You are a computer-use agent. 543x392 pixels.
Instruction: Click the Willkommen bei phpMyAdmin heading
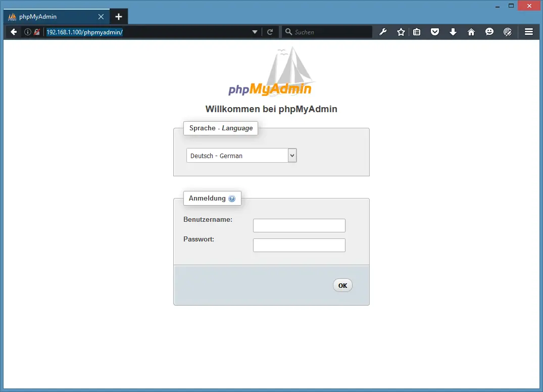(271, 109)
